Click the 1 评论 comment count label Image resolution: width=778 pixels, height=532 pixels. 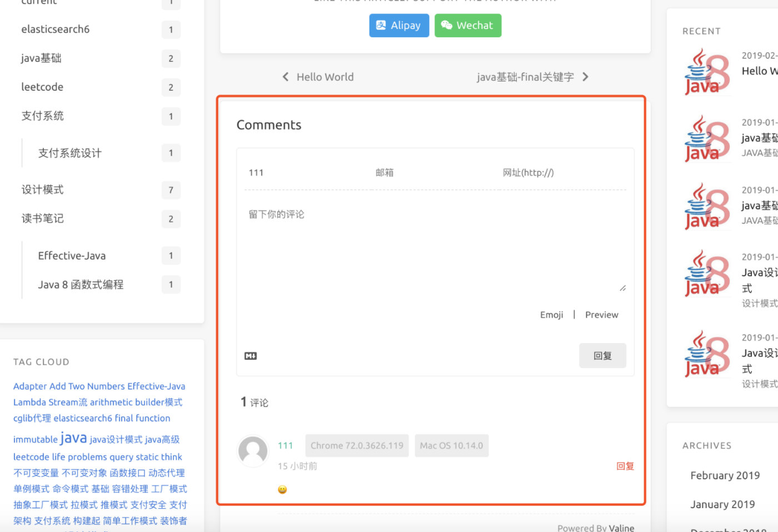coord(255,402)
